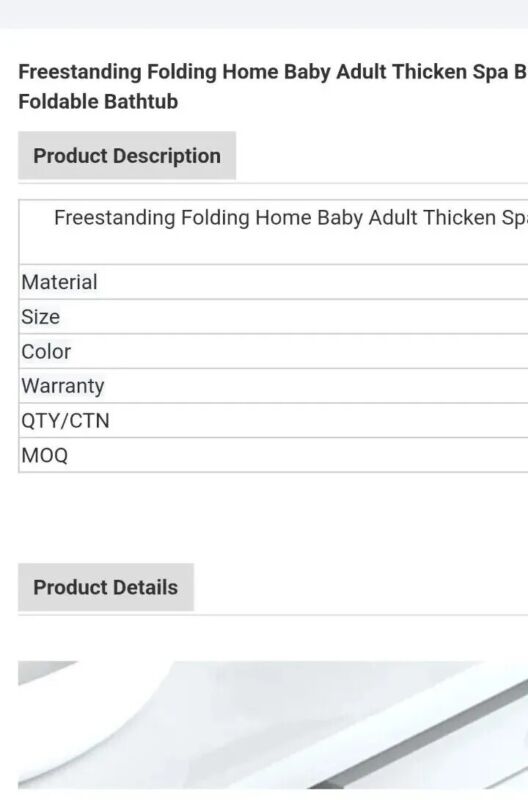Click the bold product title heading
This screenshot has width=528, height=800.
coord(273,87)
